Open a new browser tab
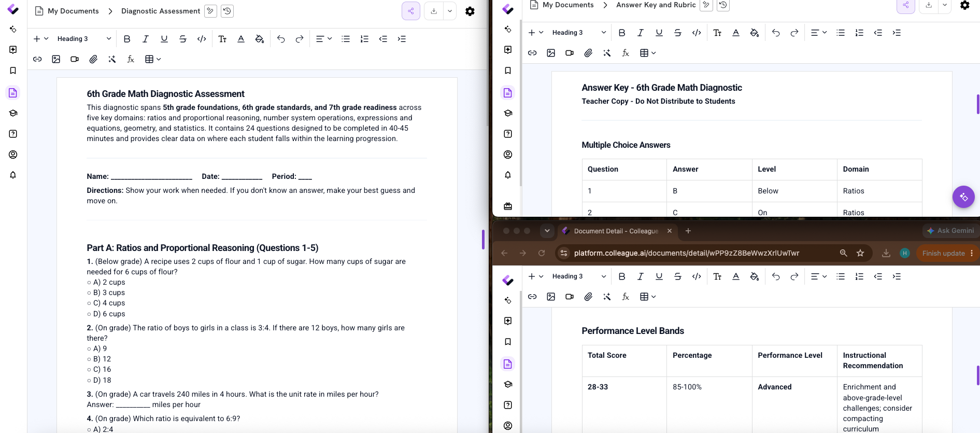The image size is (980, 433). (688, 231)
